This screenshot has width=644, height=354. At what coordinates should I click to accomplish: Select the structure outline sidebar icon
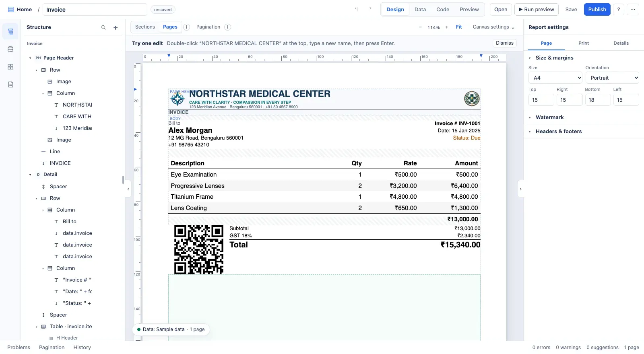[x=10, y=31]
